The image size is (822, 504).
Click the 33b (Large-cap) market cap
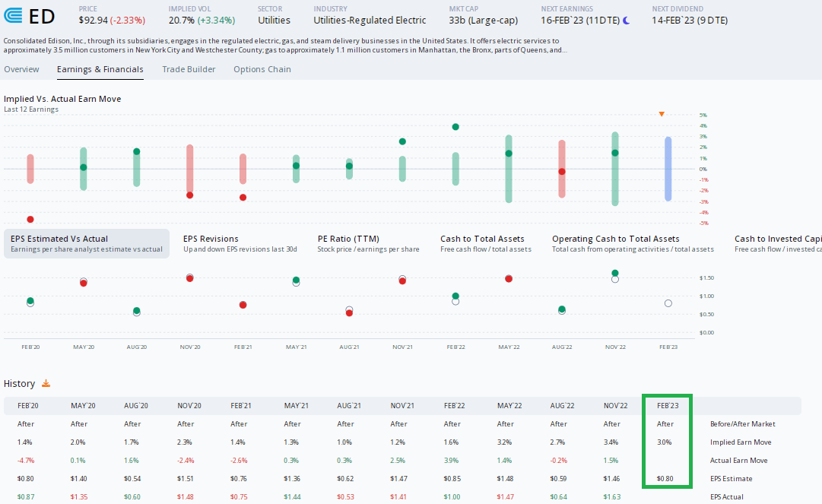pos(484,21)
